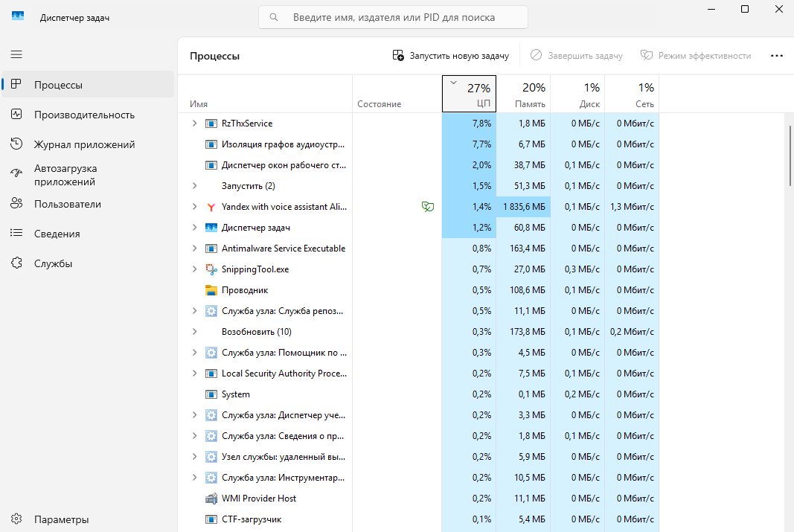
Task: Click the hamburger navigation menu icon
Action: coord(16,54)
